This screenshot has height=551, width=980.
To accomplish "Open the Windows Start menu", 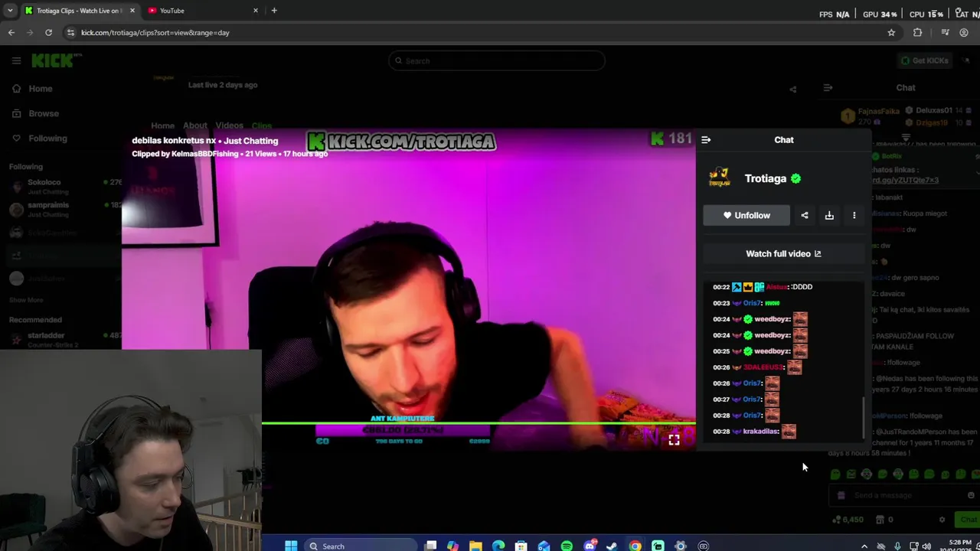I will 291,546.
